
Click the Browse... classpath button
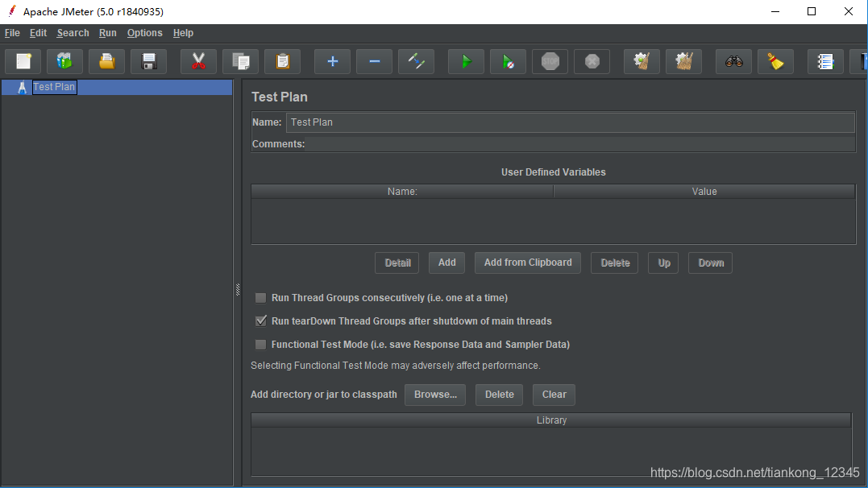coord(435,395)
